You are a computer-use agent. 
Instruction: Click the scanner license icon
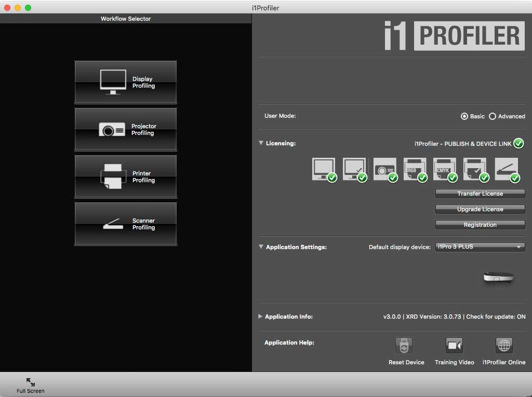click(x=507, y=170)
